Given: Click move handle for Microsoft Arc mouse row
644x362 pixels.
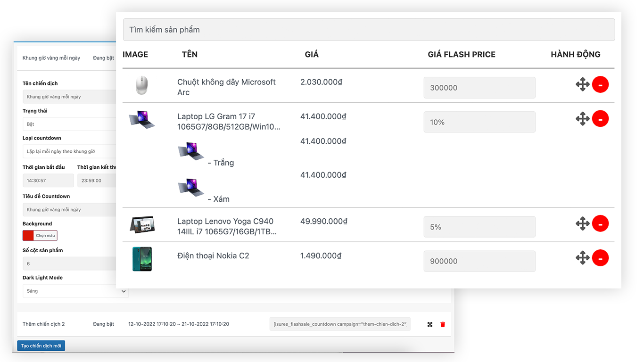Looking at the screenshot, I should coord(583,85).
